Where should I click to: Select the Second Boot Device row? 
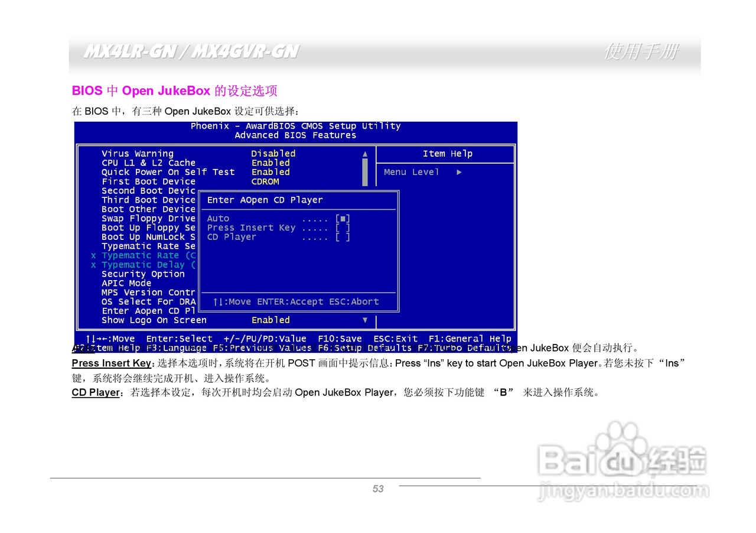148,190
